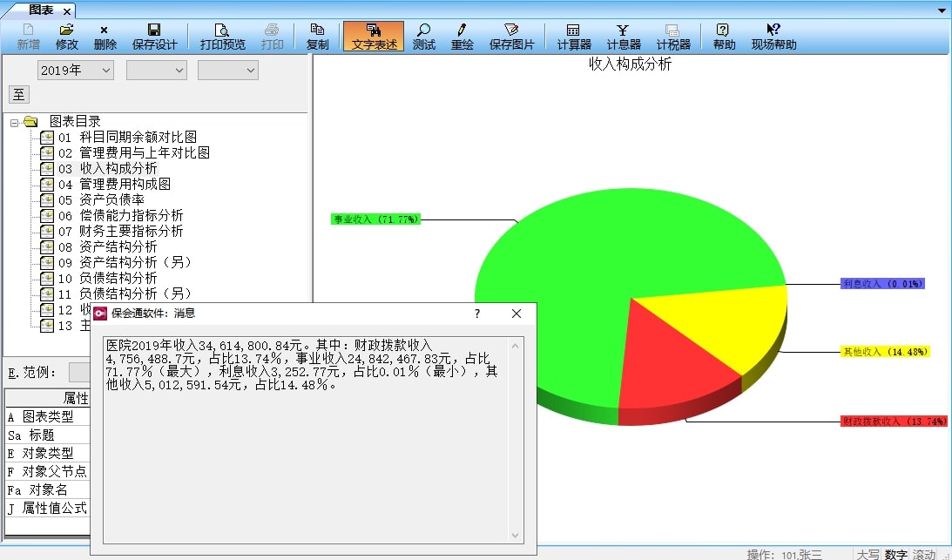
Task: Open 打印预览 print preview
Action: (x=222, y=36)
